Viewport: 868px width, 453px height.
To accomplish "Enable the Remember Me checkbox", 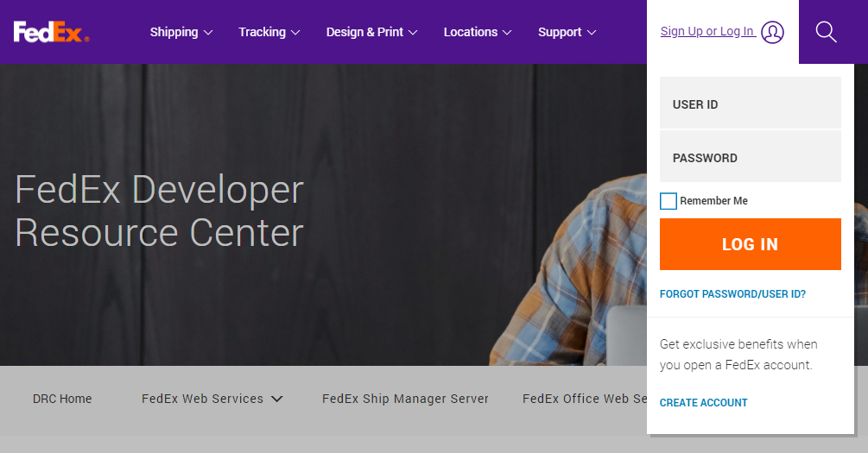I will tap(668, 201).
